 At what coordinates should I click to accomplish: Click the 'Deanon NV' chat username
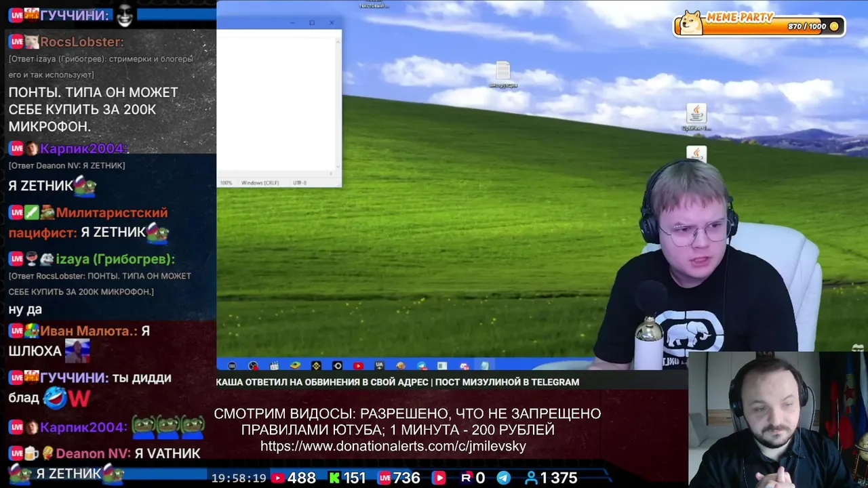[x=92, y=453]
